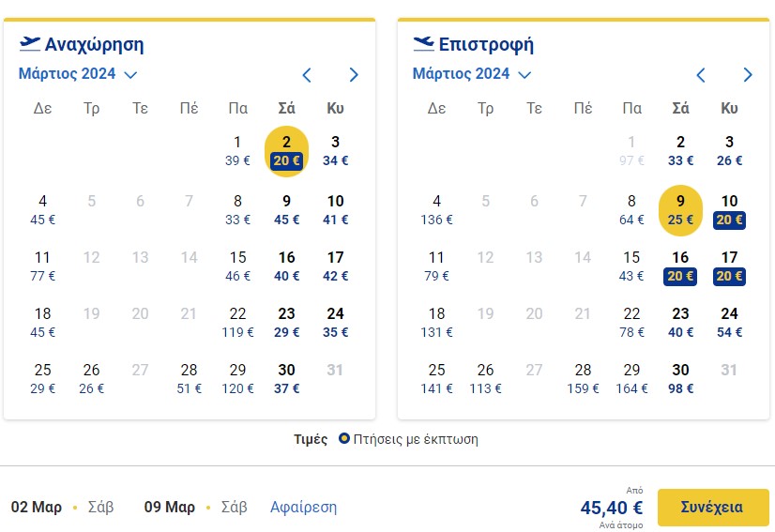Click the yellow Συνέχεια button
This screenshot has height=532, width=775.
(x=713, y=508)
